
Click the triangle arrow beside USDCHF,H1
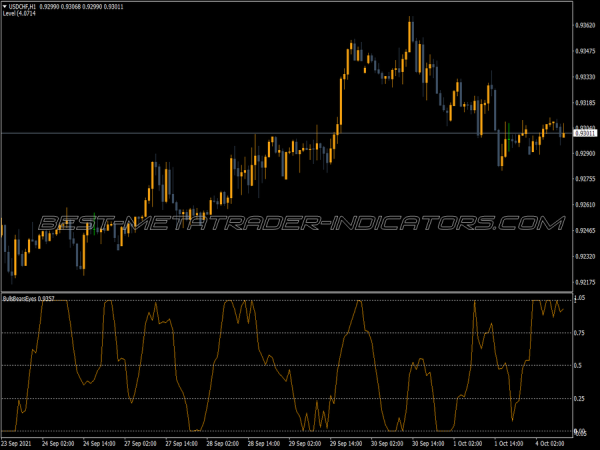pos(5,7)
